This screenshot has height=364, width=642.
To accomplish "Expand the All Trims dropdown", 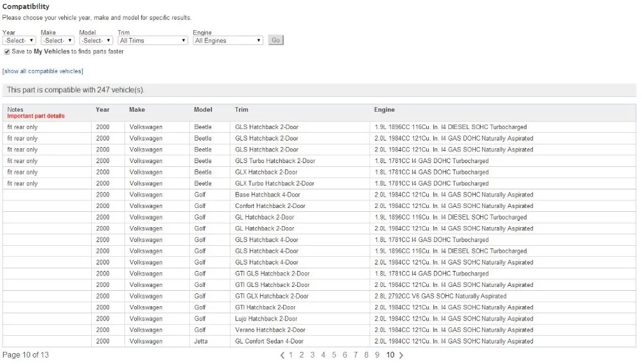I will pos(153,40).
